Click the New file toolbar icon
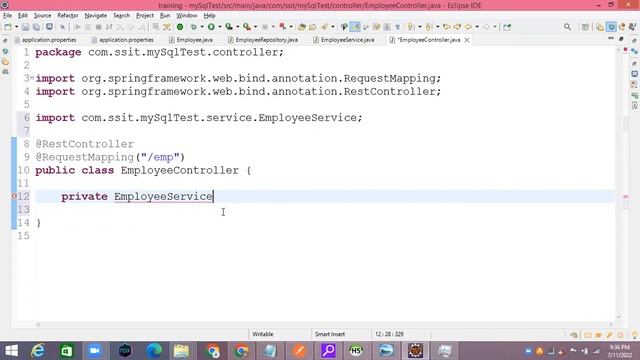The height and width of the screenshot is (360, 640). pos(7,27)
